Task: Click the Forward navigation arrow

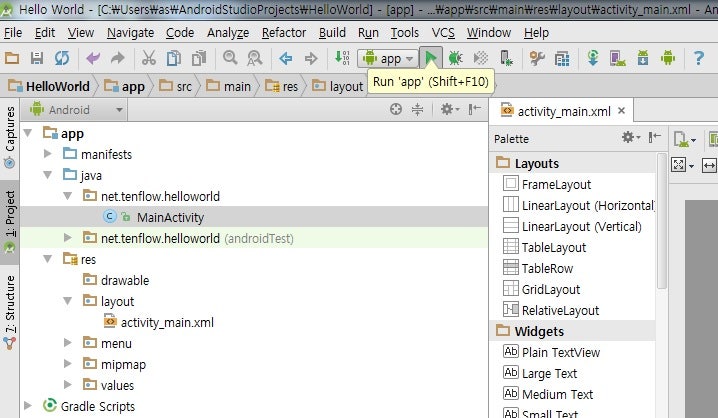Action: tap(311, 58)
